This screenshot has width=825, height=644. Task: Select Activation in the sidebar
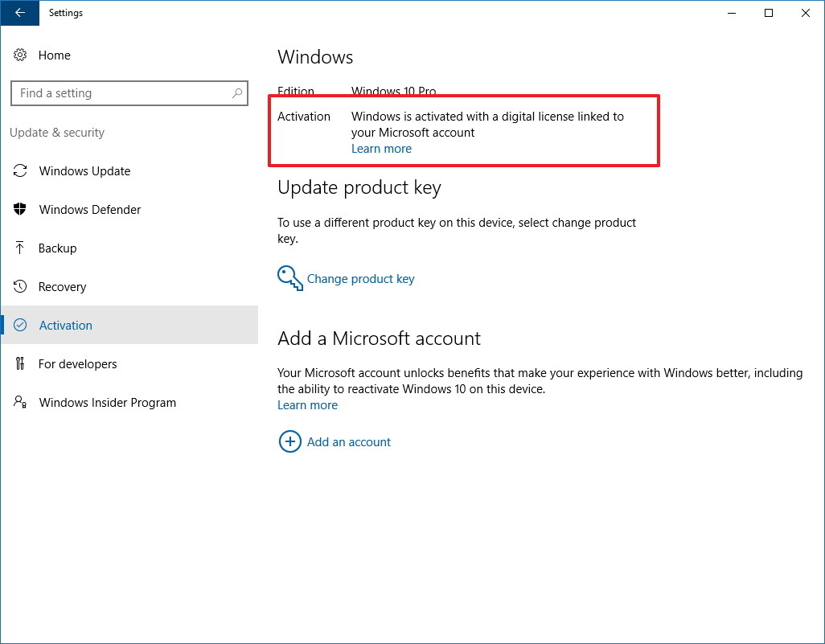tap(65, 325)
